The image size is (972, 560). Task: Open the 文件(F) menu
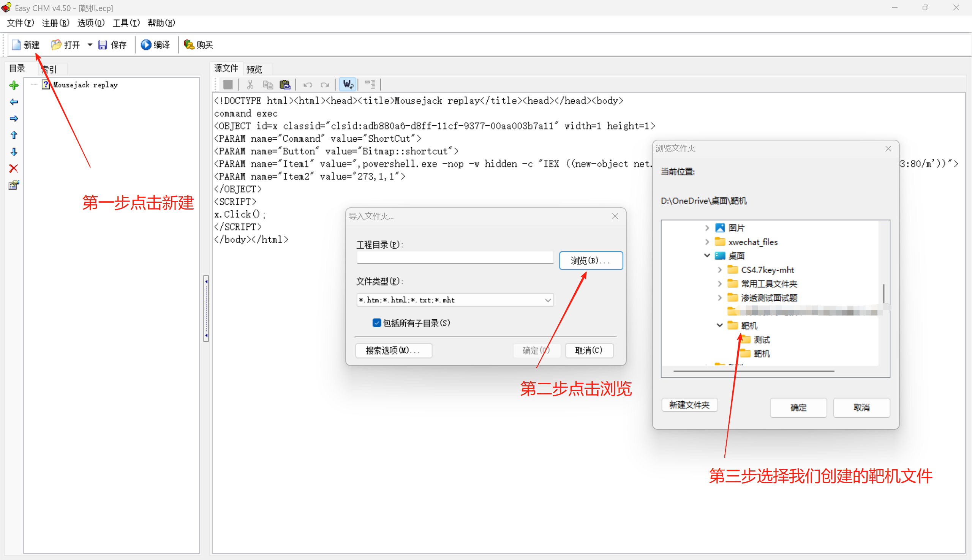pyautogui.click(x=21, y=23)
